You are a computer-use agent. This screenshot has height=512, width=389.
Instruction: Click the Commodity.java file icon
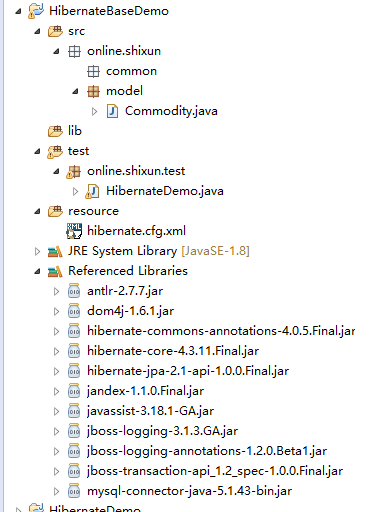[112, 111]
